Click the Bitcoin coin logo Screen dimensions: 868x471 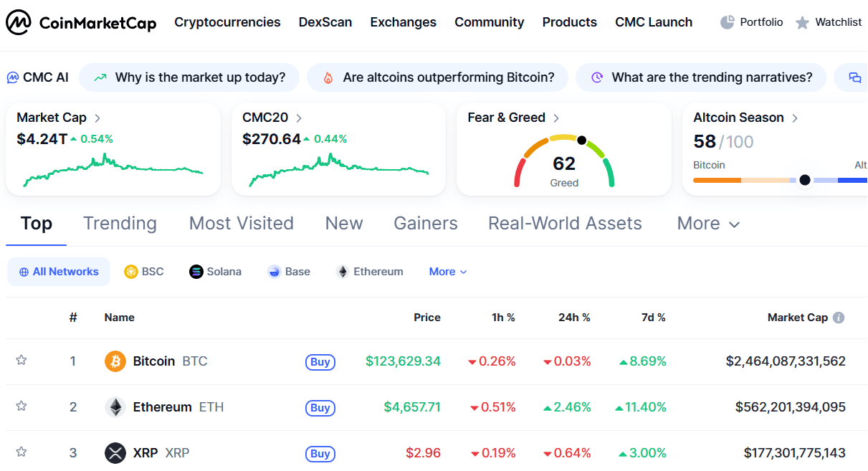click(x=115, y=361)
